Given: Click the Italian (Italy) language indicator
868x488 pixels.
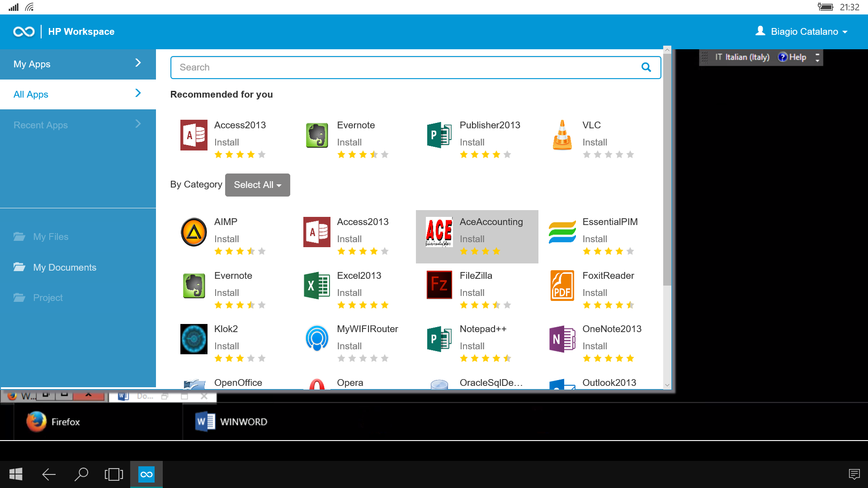Looking at the screenshot, I should tap(742, 57).
